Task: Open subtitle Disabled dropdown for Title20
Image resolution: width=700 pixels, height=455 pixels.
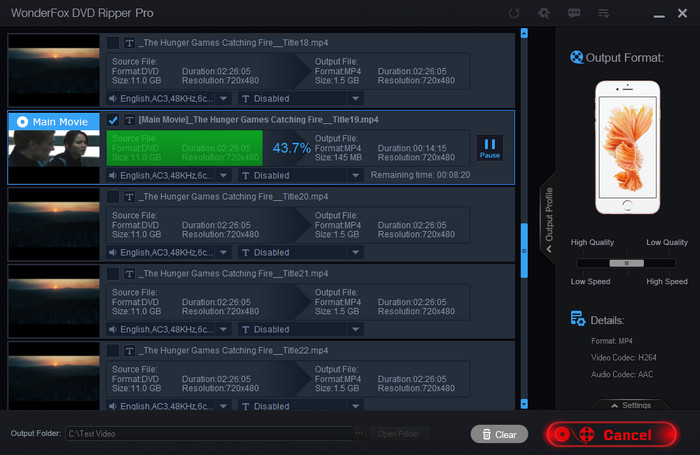Action: coord(355,253)
